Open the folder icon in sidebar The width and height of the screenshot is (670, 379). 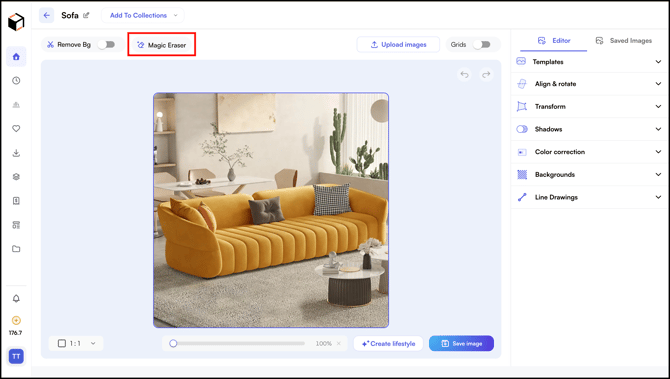[16, 249]
